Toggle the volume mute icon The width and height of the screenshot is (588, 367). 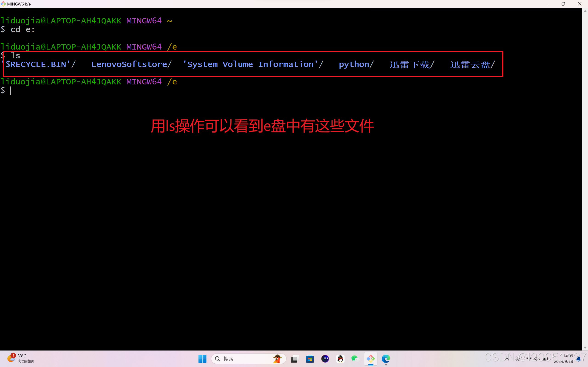coord(537,359)
